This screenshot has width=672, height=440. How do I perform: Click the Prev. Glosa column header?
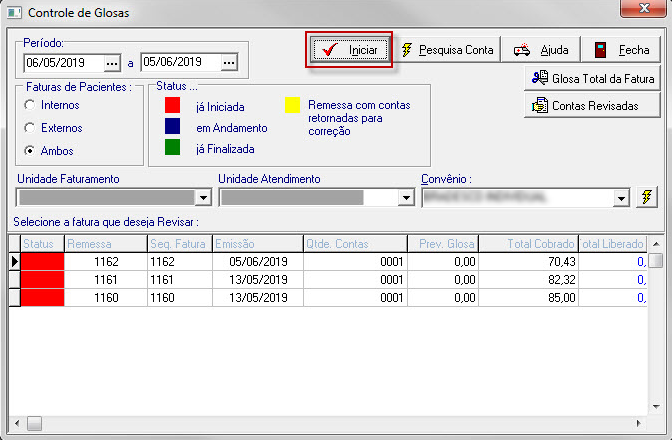pos(443,244)
